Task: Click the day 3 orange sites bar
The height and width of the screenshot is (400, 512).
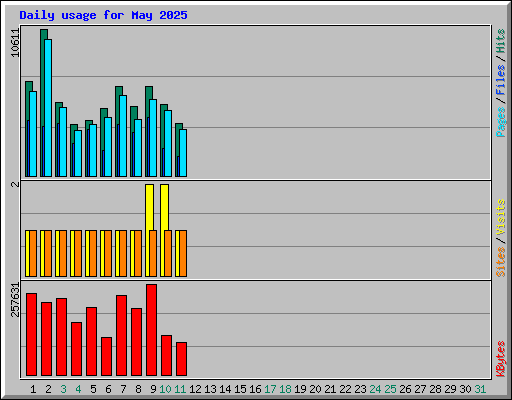Action: coord(63,253)
